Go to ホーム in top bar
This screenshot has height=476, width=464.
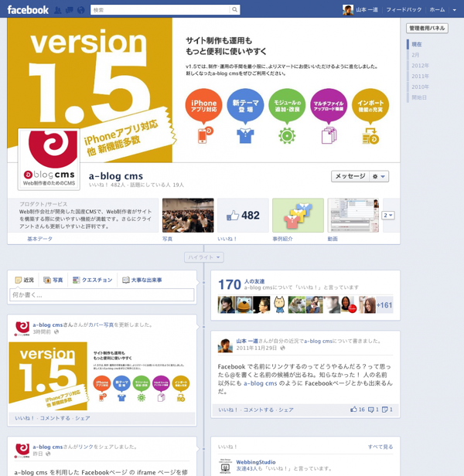coord(437,10)
